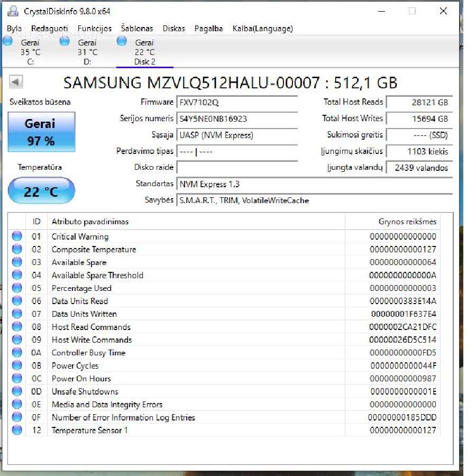The image size is (476, 476).
Task: Click the status orb beside Data Units Read
Action: click(17, 300)
